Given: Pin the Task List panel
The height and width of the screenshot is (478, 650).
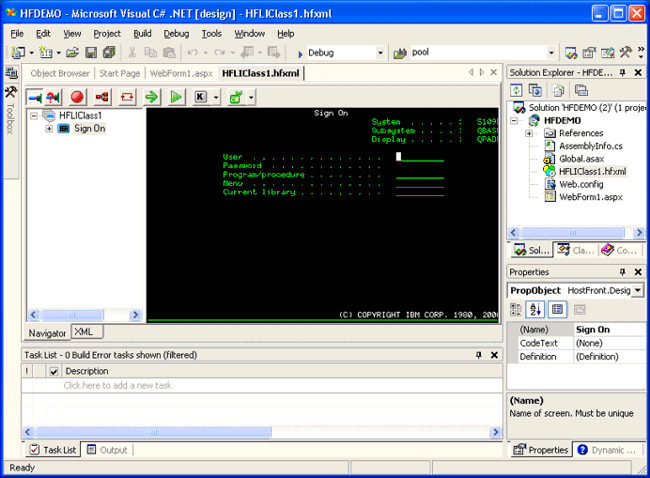Looking at the screenshot, I should (x=479, y=355).
